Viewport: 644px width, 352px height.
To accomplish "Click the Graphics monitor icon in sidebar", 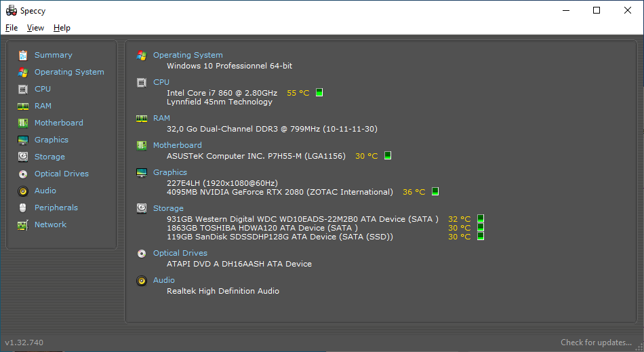I will [x=23, y=140].
